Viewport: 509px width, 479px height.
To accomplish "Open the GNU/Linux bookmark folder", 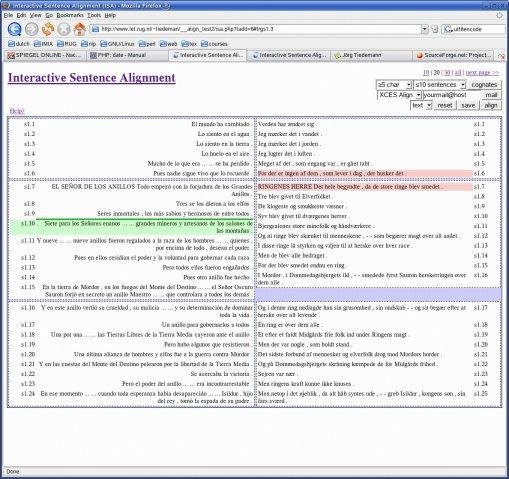I will [117, 44].
